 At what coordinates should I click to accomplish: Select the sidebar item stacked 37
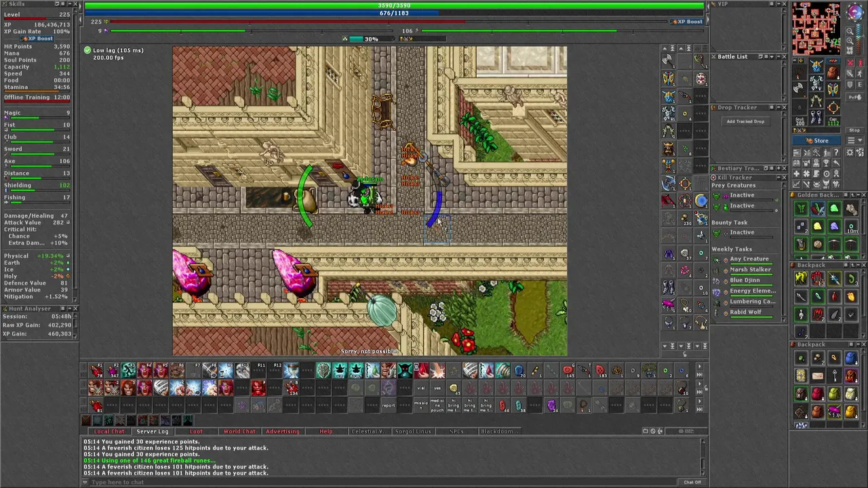click(x=684, y=253)
